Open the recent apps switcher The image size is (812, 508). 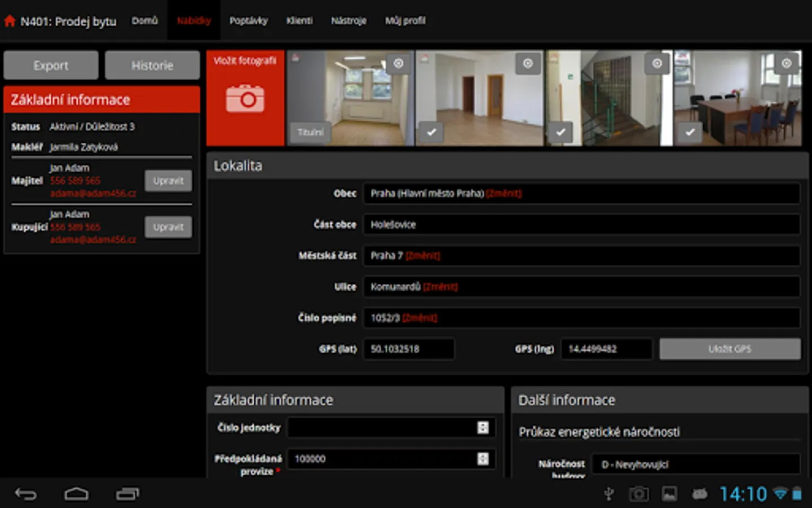click(127, 494)
